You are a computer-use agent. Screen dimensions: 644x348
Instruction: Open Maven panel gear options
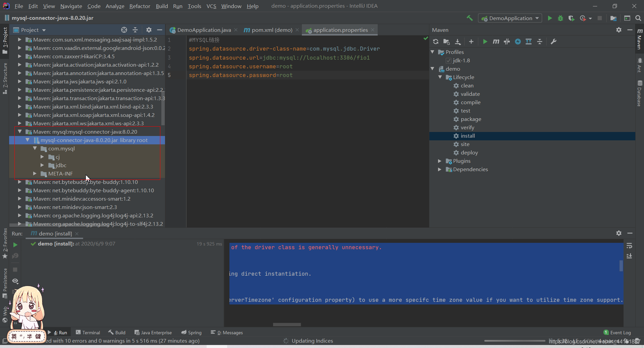(x=619, y=30)
